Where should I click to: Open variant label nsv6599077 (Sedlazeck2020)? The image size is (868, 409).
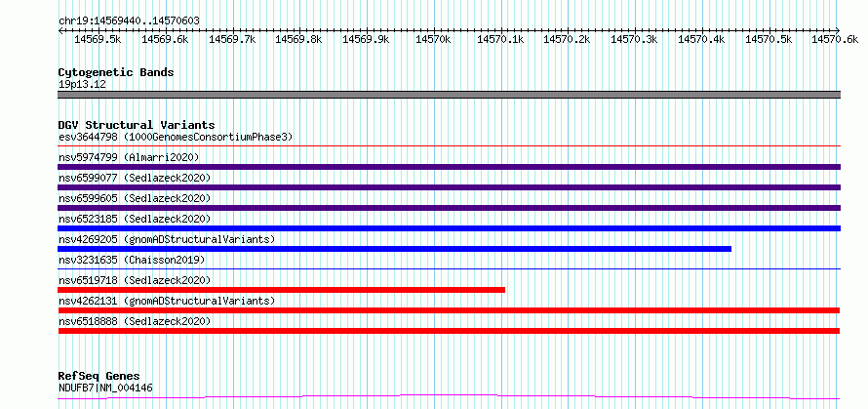(x=135, y=178)
